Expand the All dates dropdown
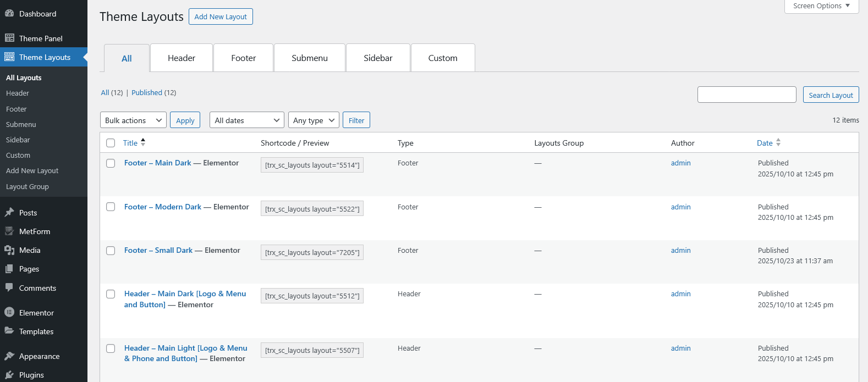Screen dimensions: 868x382 coord(246,120)
